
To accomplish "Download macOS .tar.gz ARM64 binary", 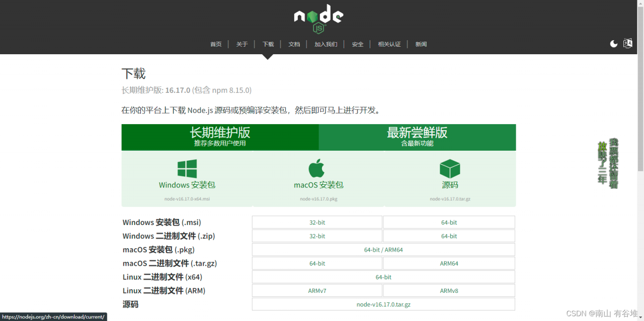I will tap(449, 263).
